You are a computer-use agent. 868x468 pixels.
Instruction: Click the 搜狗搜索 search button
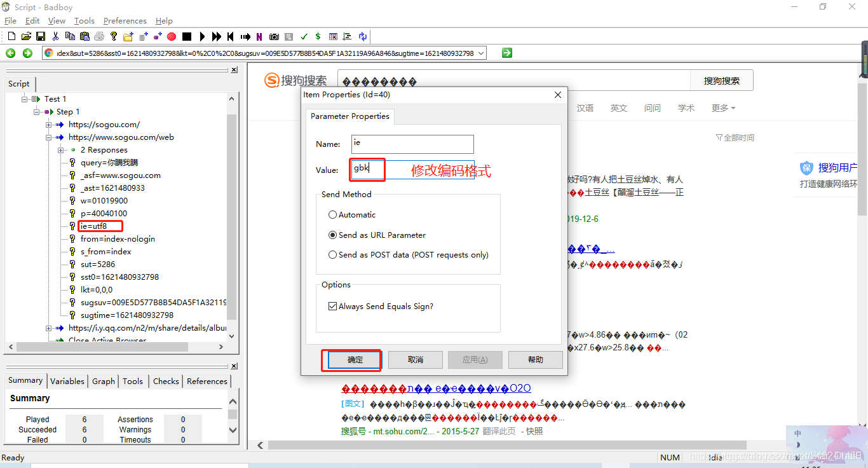(x=722, y=81)
